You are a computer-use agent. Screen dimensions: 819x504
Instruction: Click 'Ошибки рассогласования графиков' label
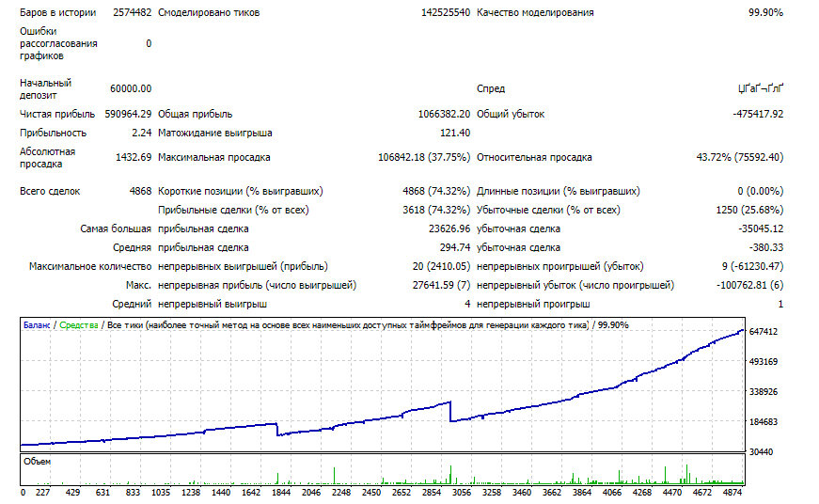[58, 43]
